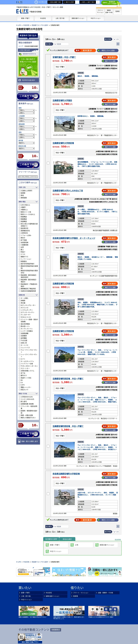138x644 pixels.
Task: Open the 駅徒歩分数 dropdown
Action: click(x=26, y=149)
